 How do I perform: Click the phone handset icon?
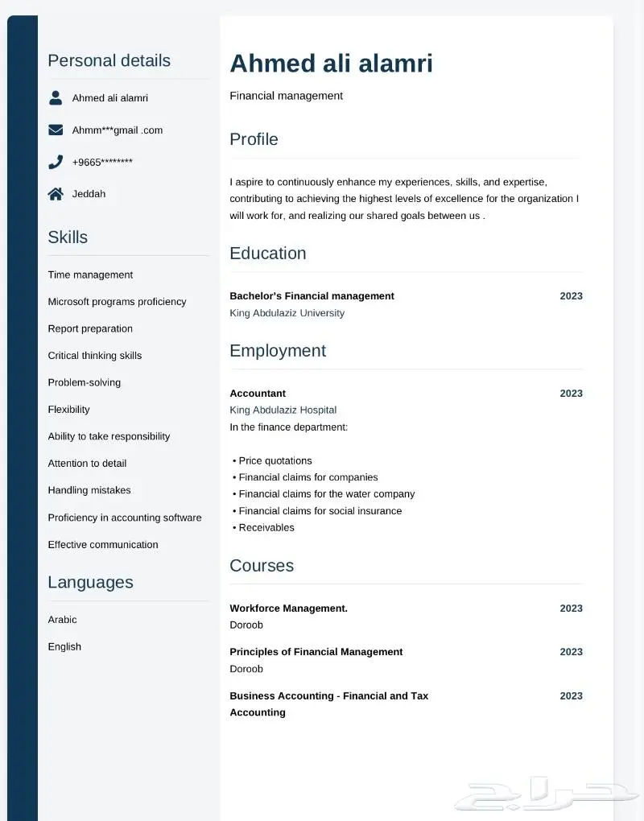point(56,162)
